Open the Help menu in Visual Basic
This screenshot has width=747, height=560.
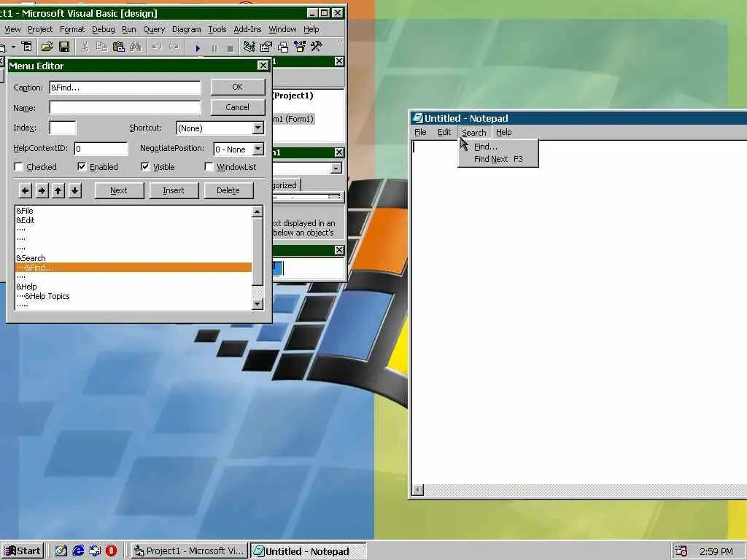pyautogui.click(x=311, y=29)
